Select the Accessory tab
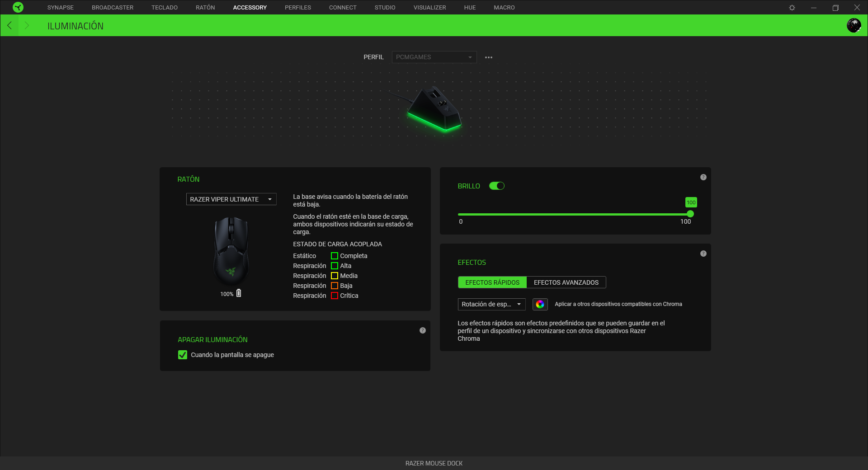The image size is (868, 470). pyautogui.click(x=250, y=8)
